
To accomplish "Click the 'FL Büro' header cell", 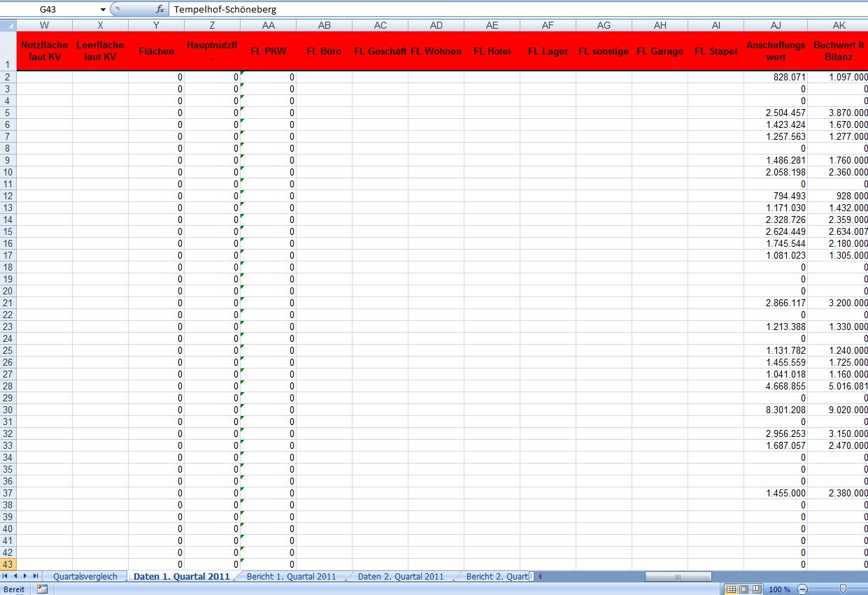I will point(325,51).
